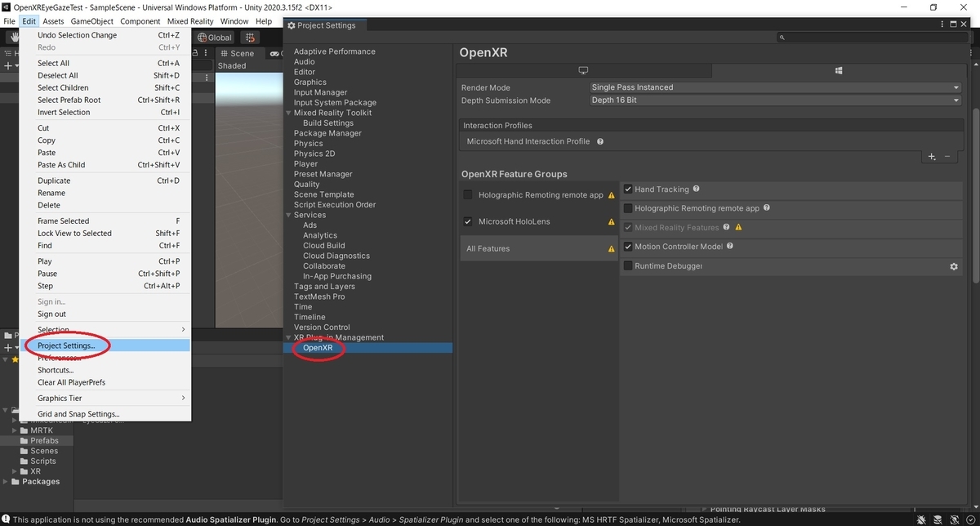Select the Hand tool in Unity toolbar
The height and width of the screenshot is (526, 980).
pyautogui.click(x=12, y=37)
